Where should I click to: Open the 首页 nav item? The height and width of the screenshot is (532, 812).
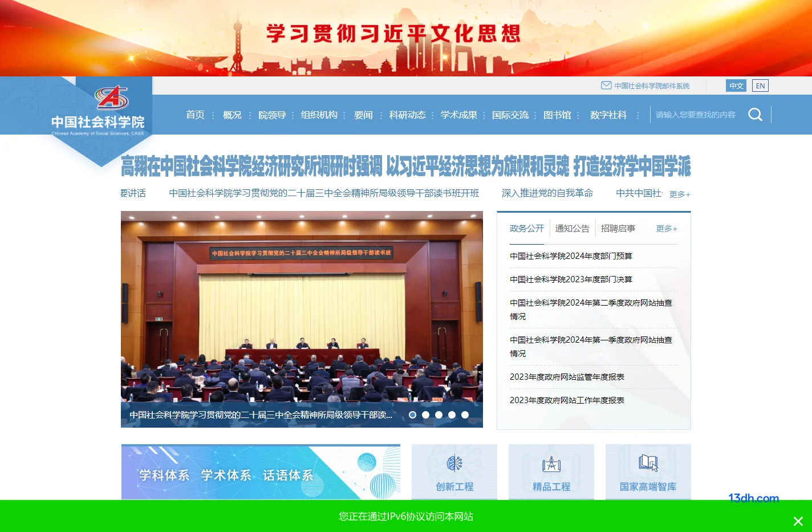pos(195,115)
